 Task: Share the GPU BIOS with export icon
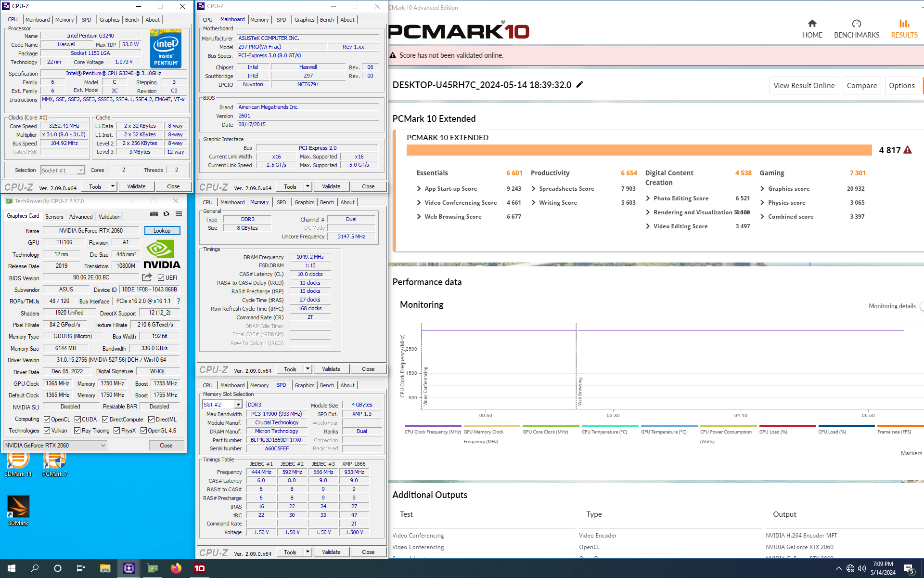(x=147, y=277)
